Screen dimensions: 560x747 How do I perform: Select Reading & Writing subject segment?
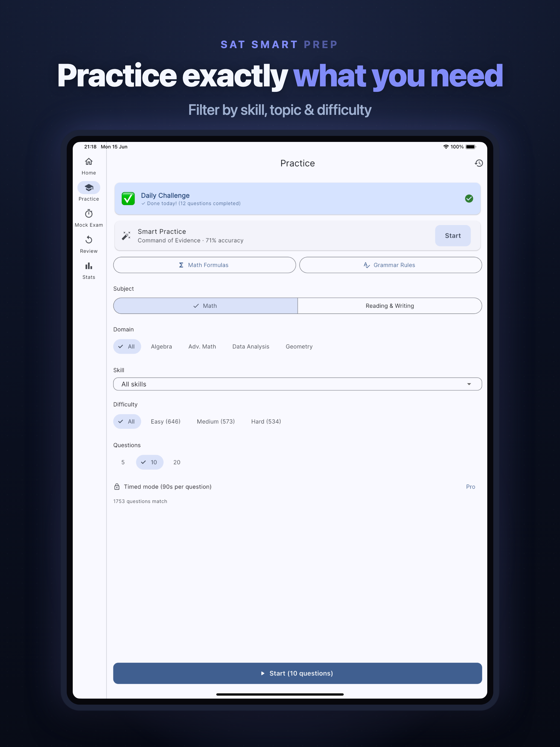click(x=390, y=306)
